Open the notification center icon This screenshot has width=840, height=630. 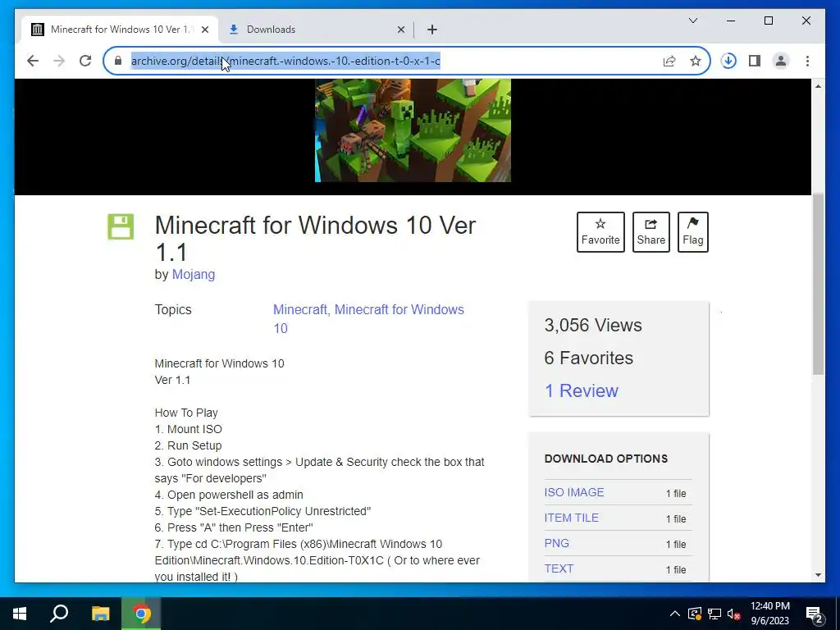pos(815,614)
